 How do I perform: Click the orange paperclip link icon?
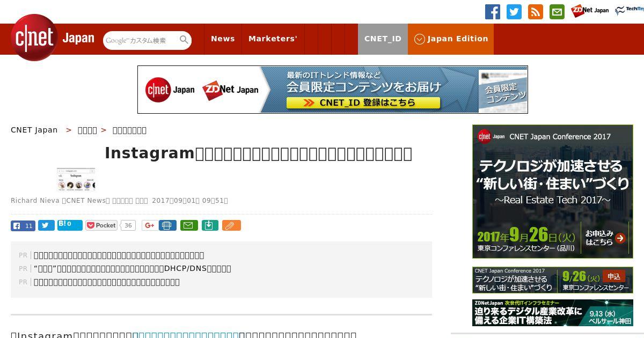click(x=231, y=225)
